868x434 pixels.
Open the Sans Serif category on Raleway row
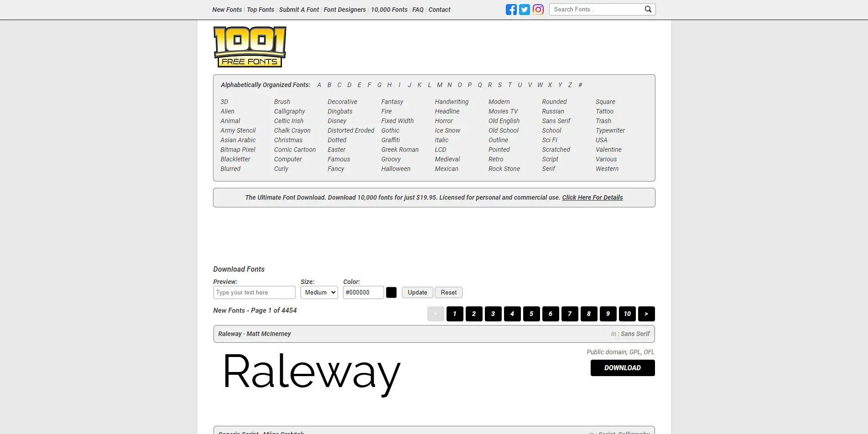(x=635, y=334)
